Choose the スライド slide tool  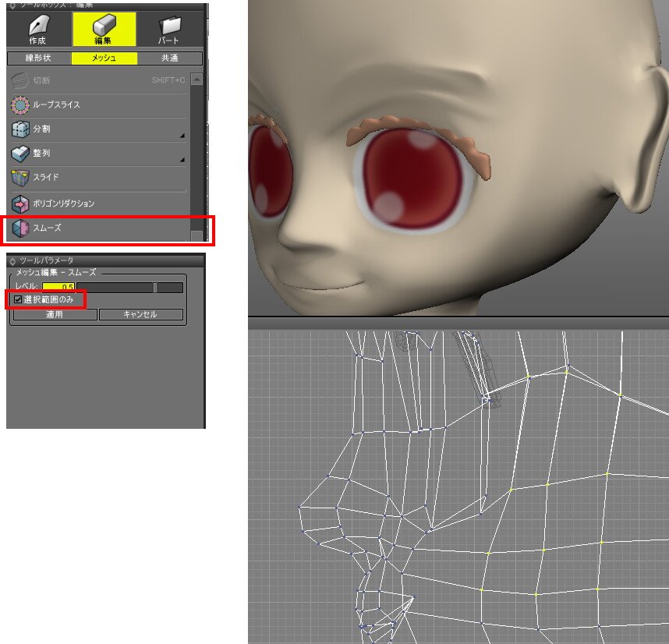point(98,178)
